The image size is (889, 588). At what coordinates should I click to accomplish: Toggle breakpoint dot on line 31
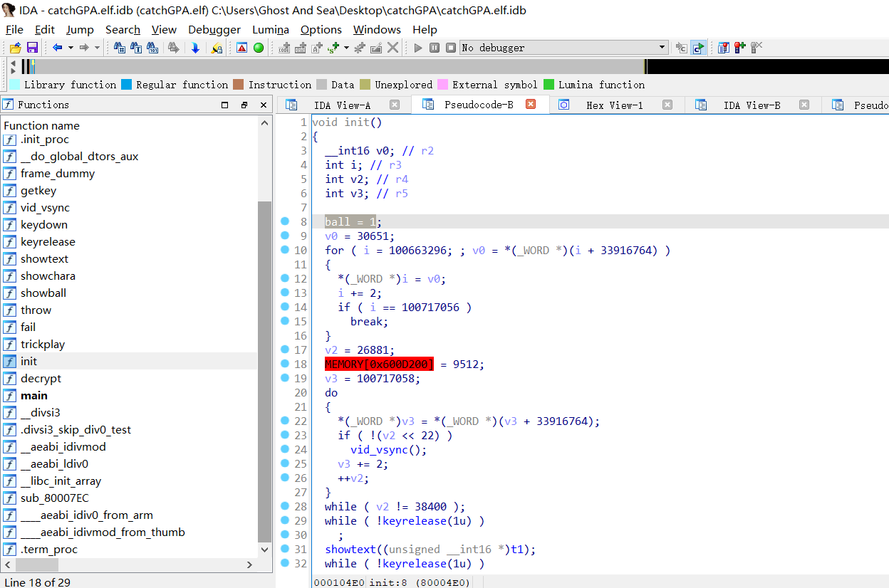[285, 549]
